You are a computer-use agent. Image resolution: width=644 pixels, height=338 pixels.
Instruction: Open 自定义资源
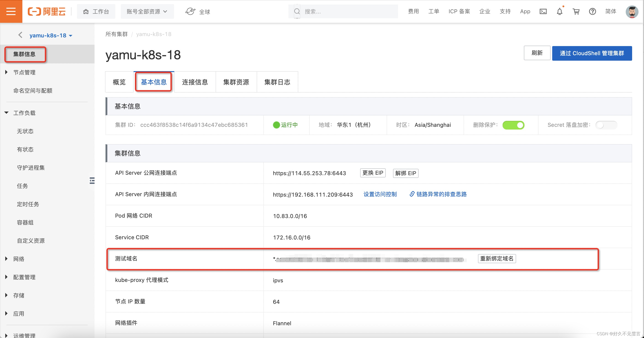31,240
